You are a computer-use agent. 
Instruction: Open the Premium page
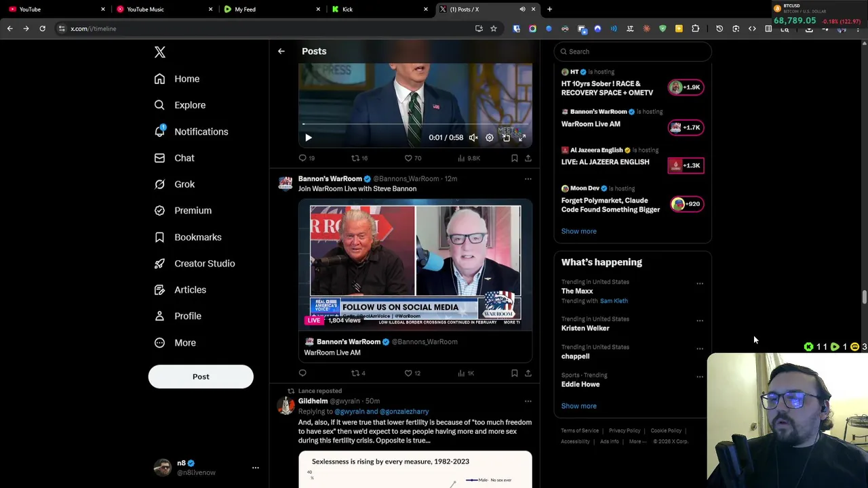pos(183,211)
